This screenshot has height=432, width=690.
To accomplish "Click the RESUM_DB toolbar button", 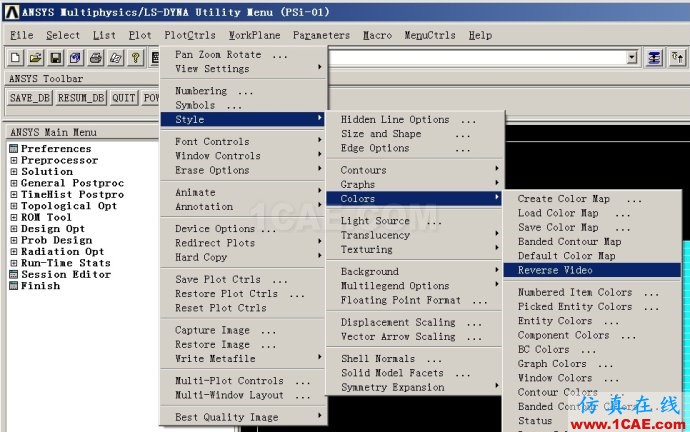I will point(81,98).
